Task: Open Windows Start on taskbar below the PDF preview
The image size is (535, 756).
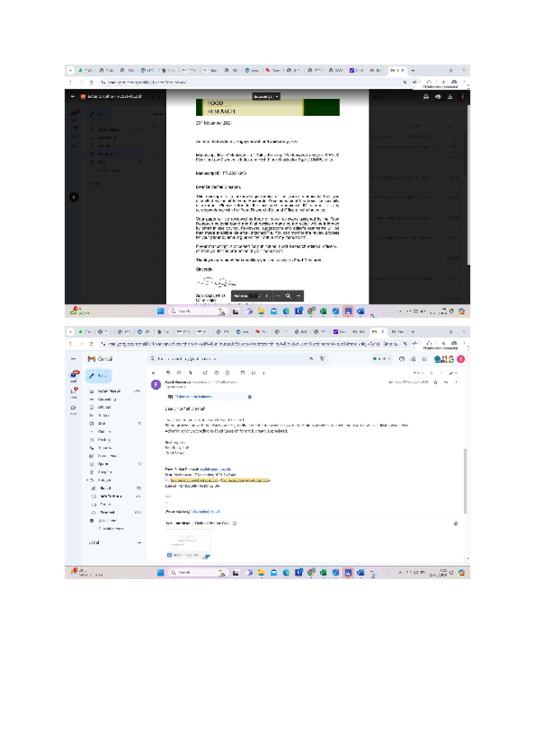Action: (160, 312)
